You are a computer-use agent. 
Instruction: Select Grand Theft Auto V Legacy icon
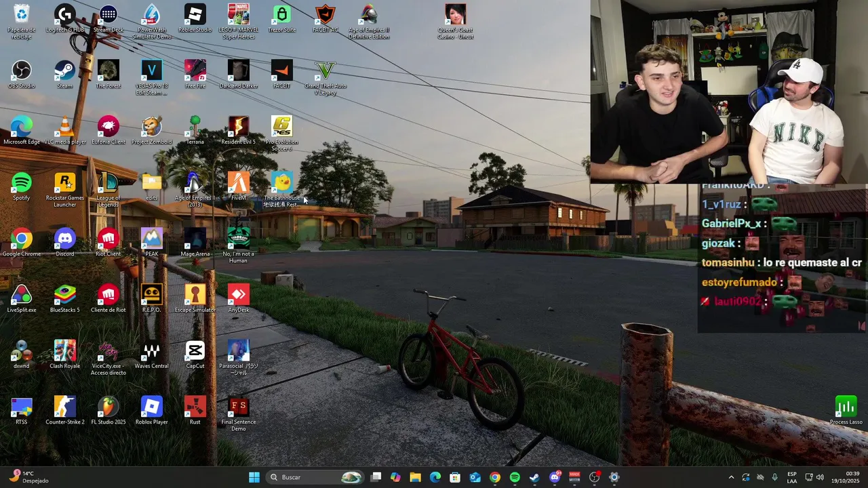click(x=325, y=77)
